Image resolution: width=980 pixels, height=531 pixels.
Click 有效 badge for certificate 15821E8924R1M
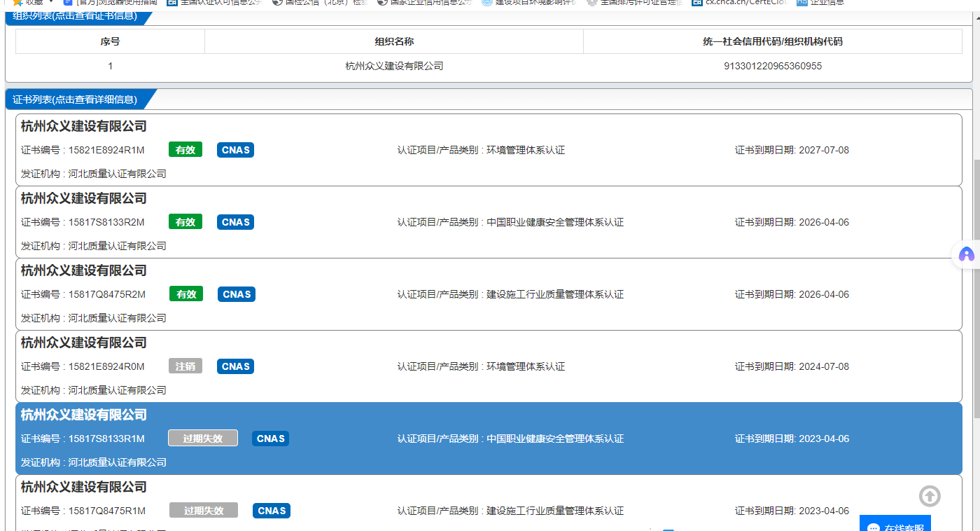pos(185,150)
